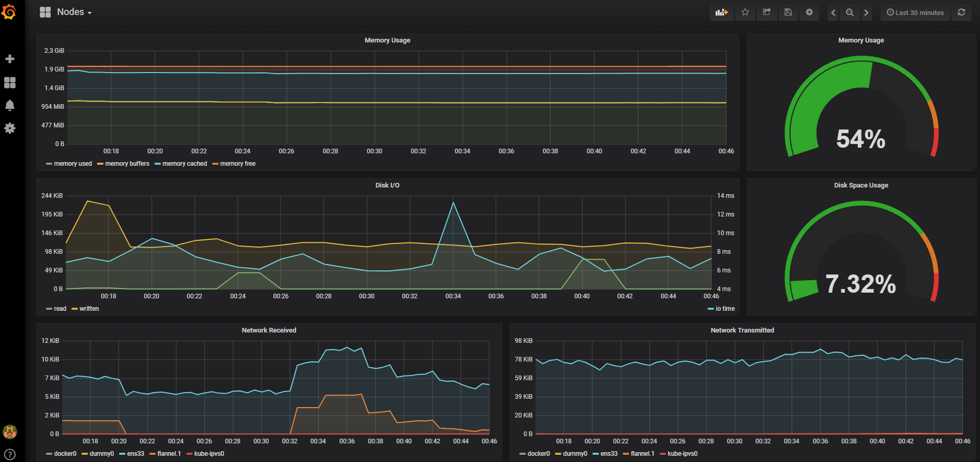Click the Add panel icon
This screenshot has width=980, height=462.
[x=721, y=12]
